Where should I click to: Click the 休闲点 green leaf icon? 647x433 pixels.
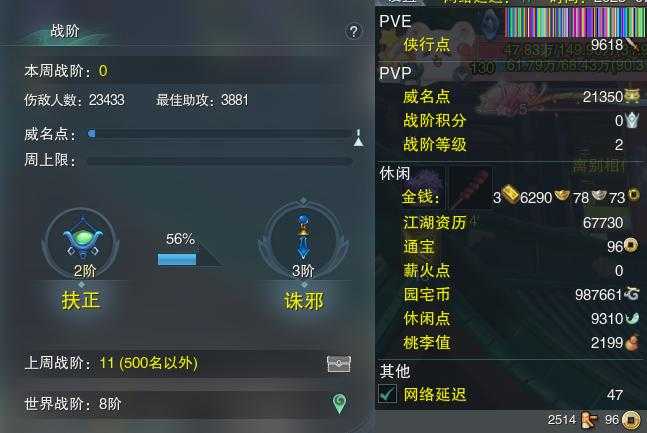coord(632,318)
